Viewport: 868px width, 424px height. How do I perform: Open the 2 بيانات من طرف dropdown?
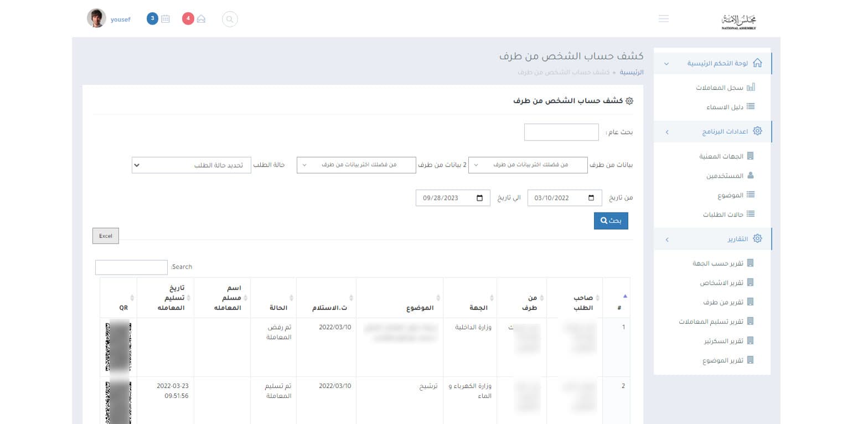tap(356, 165)
